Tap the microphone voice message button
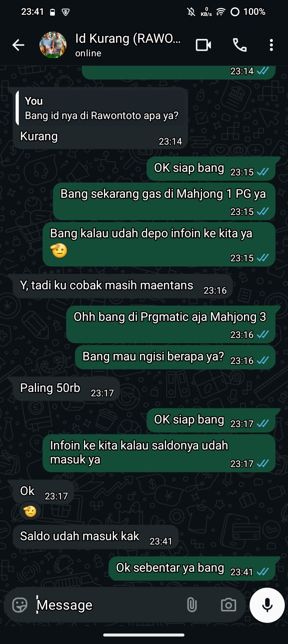Screen dimensions: 288x644 pyautogui.click(x=267, y=605)
